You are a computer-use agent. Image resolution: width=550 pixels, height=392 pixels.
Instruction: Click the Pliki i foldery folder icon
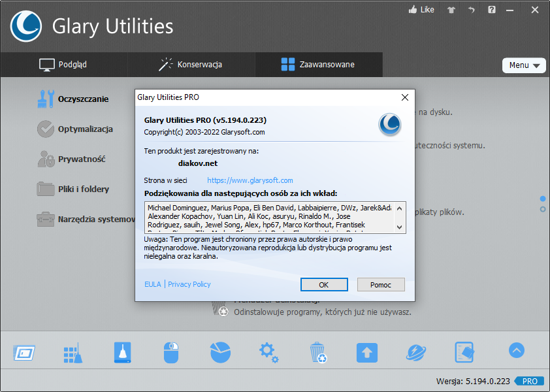click(46, 189)
